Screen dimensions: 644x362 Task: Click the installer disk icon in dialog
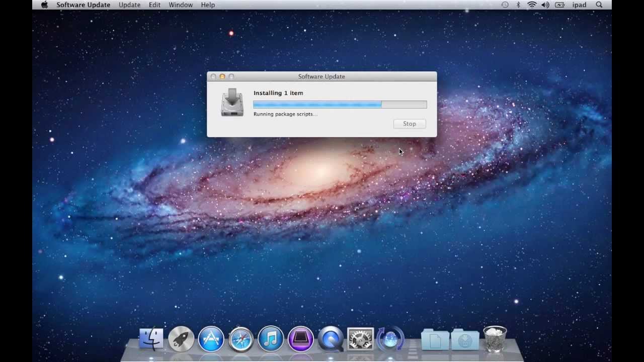tap(232, 102)
